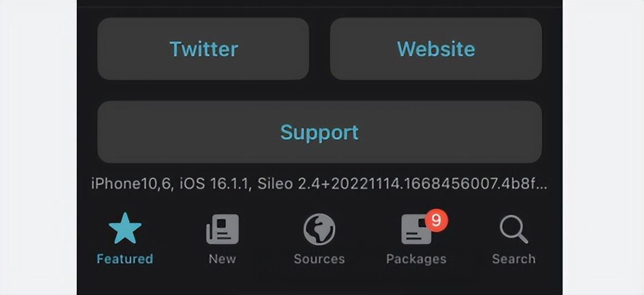The height and width of the screenshot is (295, 644).
Task: Click the red 9 updates badge
Action: coord(437,220)
